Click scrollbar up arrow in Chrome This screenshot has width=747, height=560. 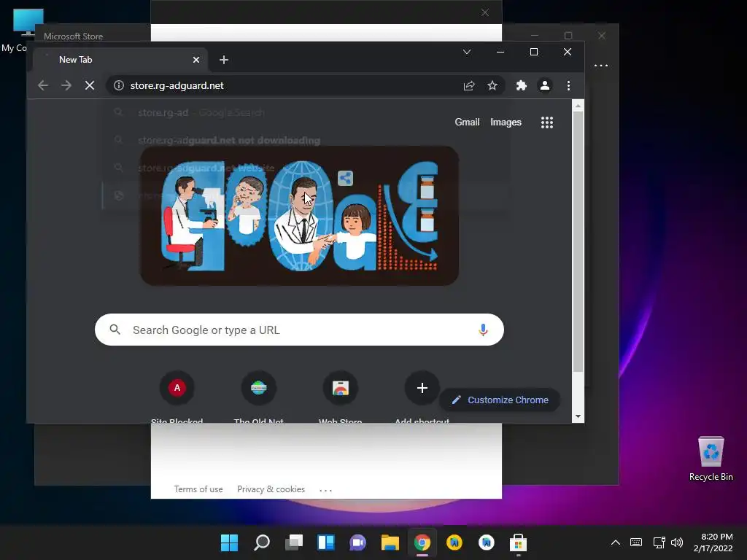pyautogui.click(x=578, y=106)
